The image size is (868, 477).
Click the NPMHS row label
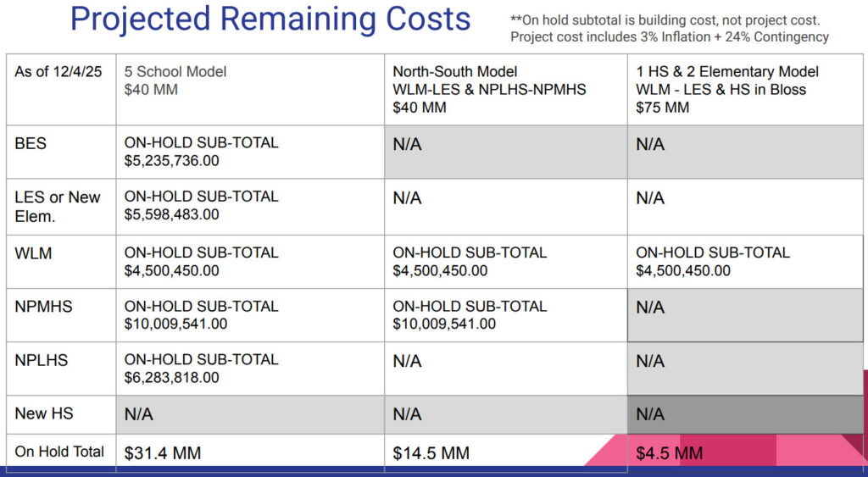pyautogui.click(x=43, y=307)
